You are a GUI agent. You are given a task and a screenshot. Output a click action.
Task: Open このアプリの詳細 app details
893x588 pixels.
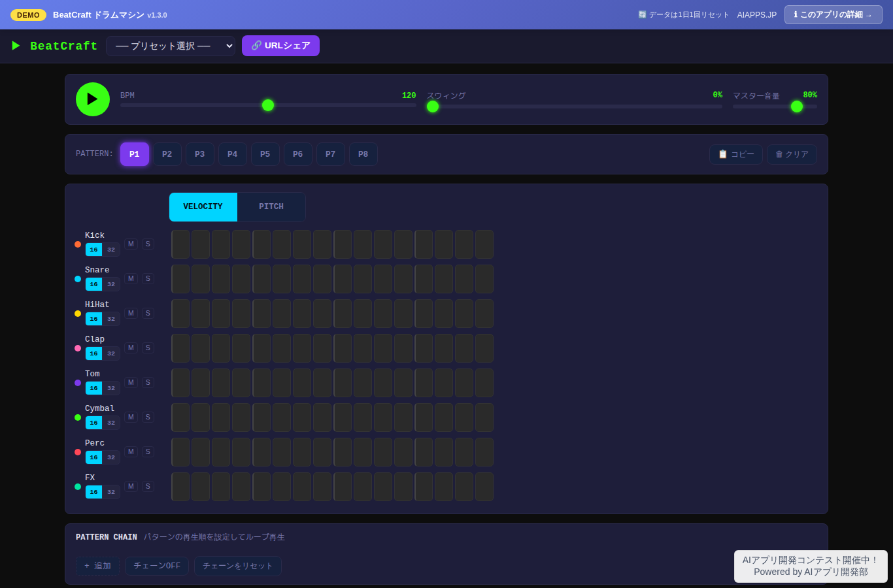pyautogui.click(x=834, y=14)
